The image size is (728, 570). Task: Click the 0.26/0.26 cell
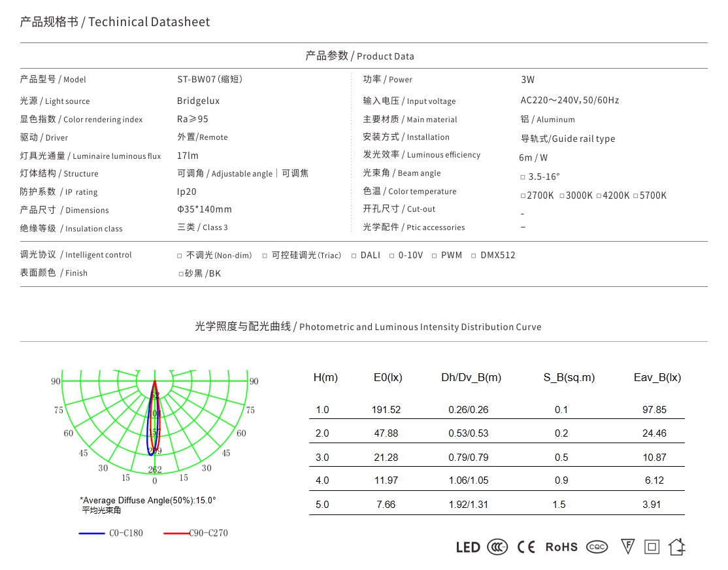click(x=468, y=410)
